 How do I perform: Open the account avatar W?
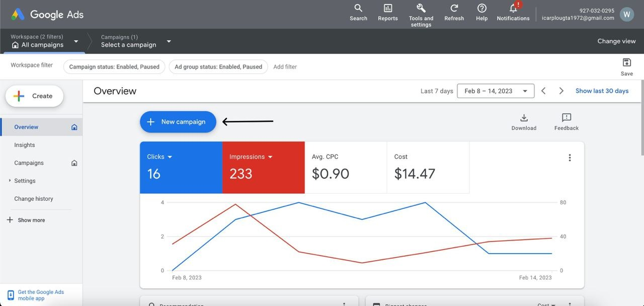pos(626,14)
